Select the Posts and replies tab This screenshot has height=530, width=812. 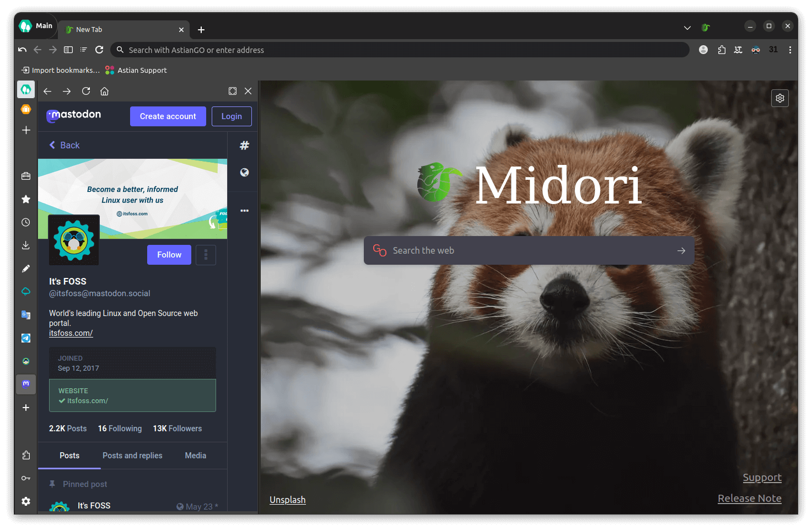pos(132,456)
